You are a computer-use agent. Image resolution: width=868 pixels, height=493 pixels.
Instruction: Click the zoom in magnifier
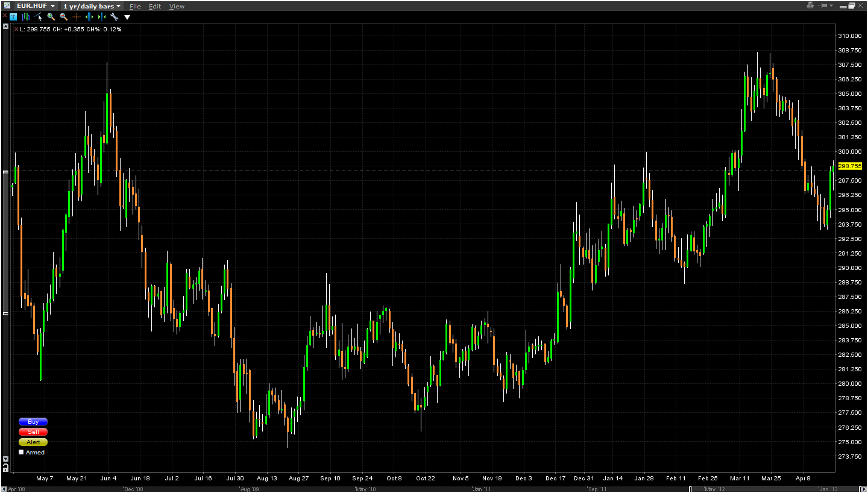[x=51, y=17]
